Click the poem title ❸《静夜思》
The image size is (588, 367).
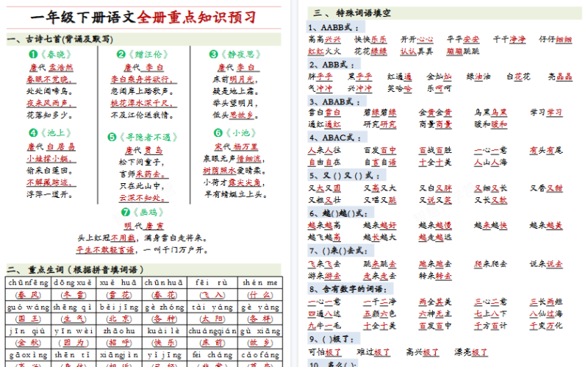(234, 54)
